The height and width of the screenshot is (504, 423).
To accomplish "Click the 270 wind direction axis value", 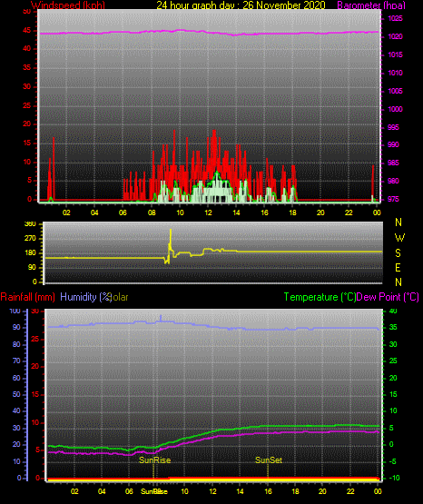I will click(30, 239).
